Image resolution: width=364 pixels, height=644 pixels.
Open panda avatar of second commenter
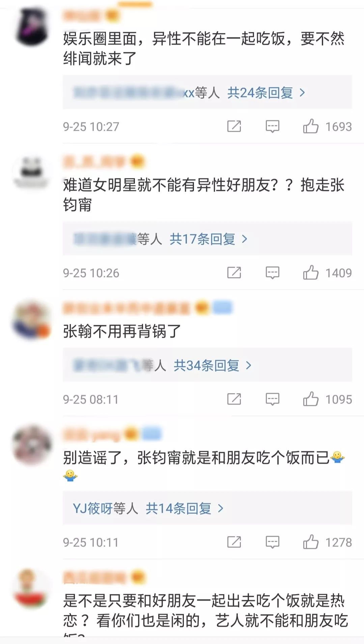coord(32,173)
